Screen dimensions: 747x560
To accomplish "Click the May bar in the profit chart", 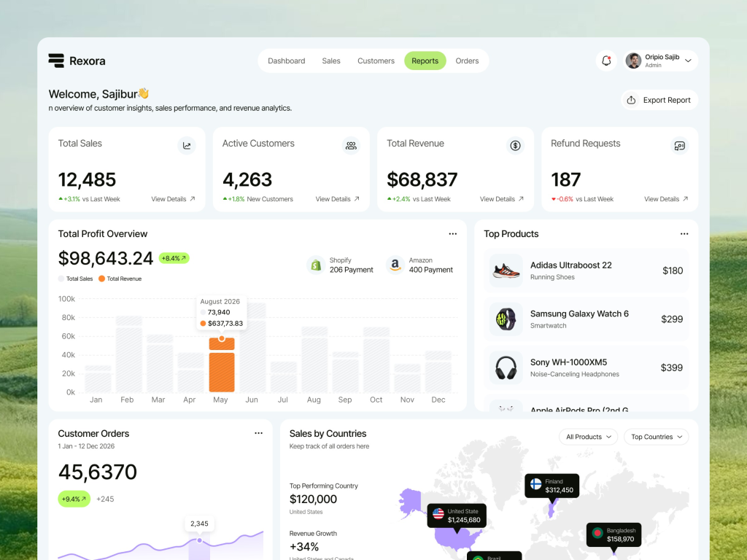I will click(221, 368).
